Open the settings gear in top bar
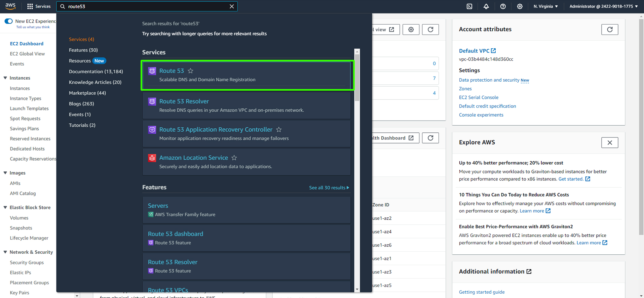Screen dimensions: 644x298 coord(520,6)
